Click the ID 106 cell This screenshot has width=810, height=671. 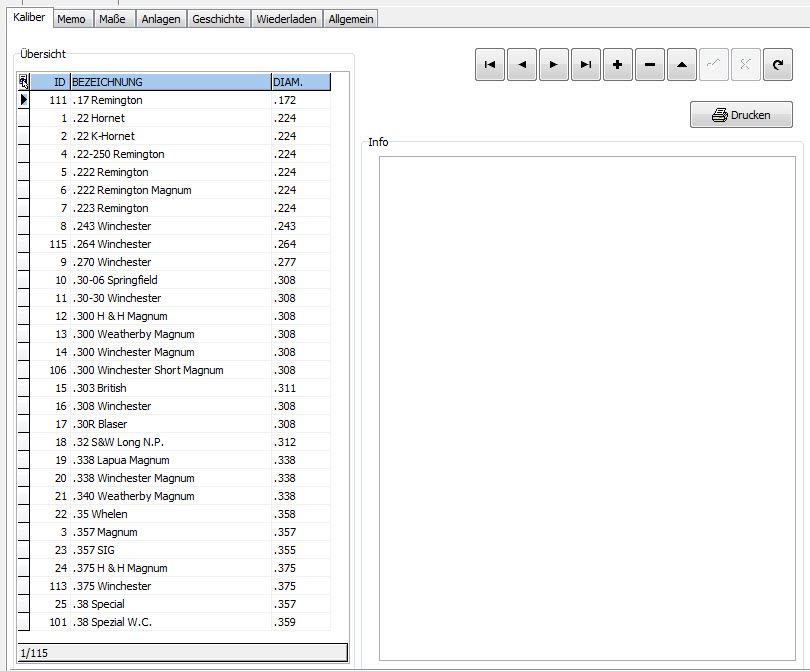[51, 370]
